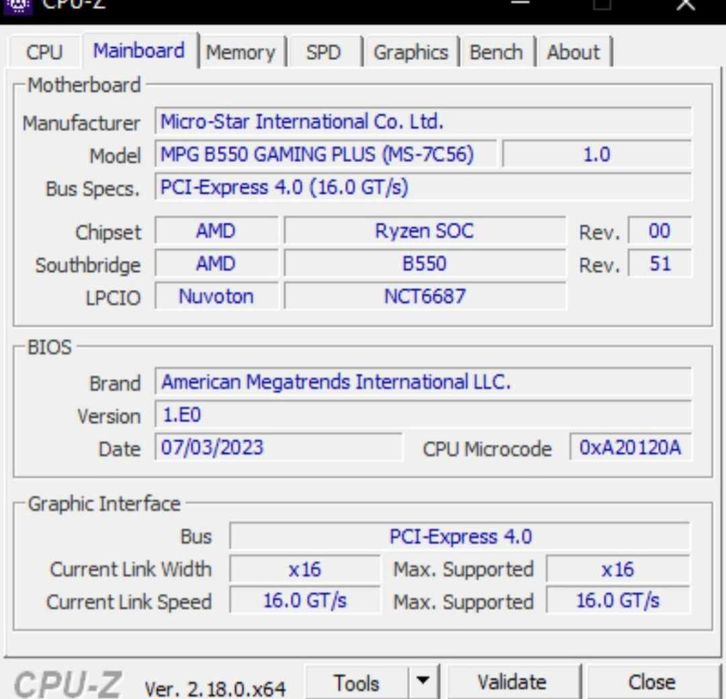Click the Max. Supported link width x16
The height and width of the screenshot is (699, 726).
pos(618,569)
